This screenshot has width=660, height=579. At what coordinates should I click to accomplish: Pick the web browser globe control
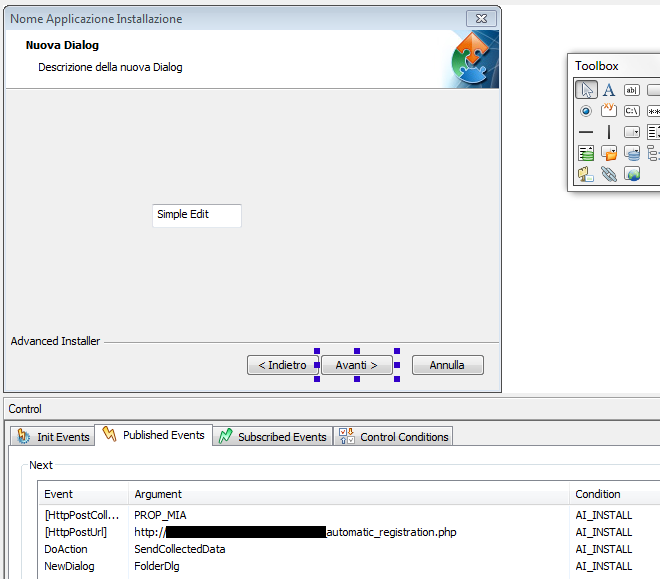[632, 174]
